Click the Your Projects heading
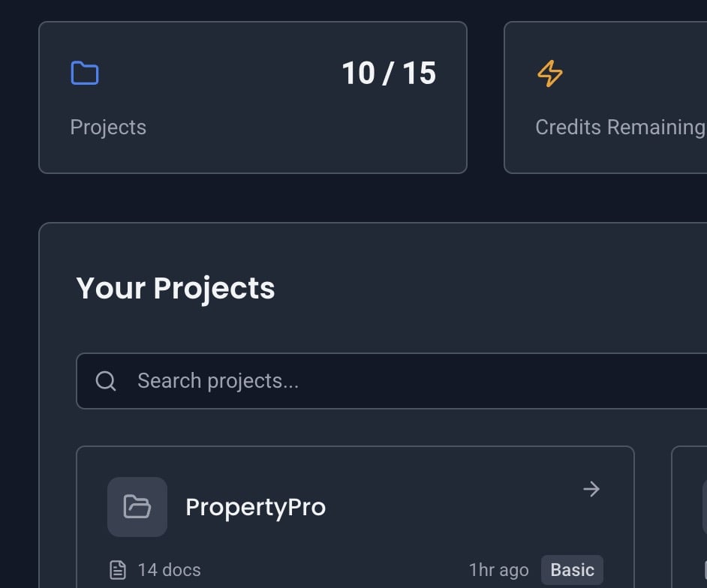 click(176, 289)
